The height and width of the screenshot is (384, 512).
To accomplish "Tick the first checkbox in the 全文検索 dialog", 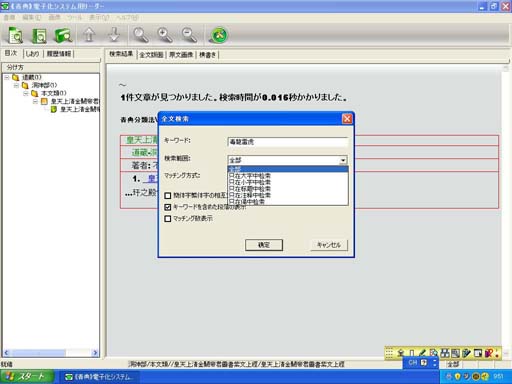I will point(168,195).
